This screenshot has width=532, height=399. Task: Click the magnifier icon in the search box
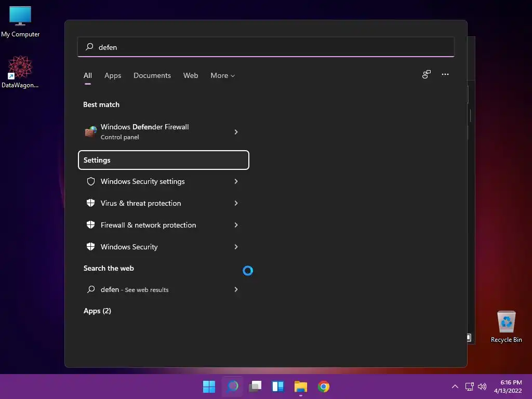point(89,47)
